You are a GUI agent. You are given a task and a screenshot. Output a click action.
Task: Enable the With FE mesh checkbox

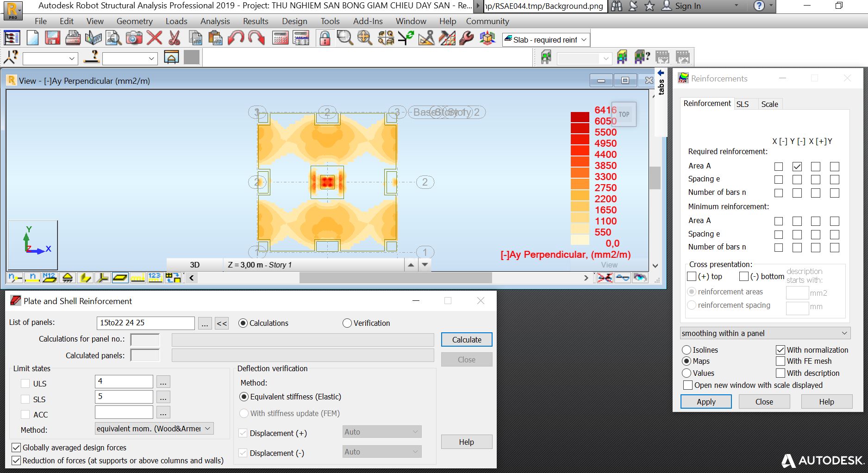coord(781,361)
